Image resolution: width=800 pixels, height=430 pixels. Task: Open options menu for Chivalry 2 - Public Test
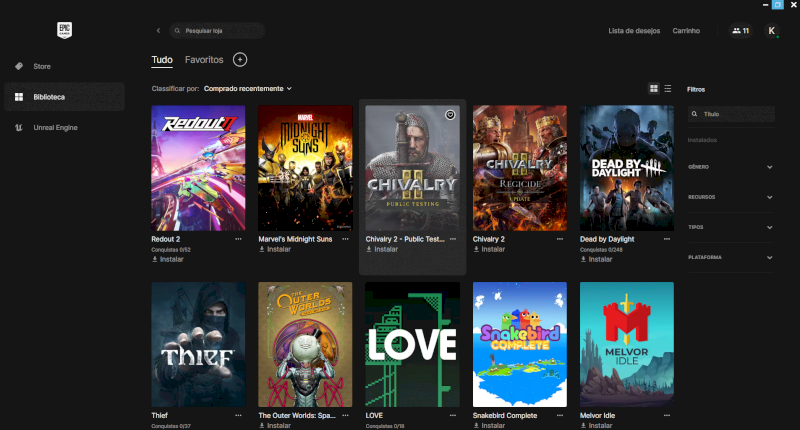pos(453,239)
